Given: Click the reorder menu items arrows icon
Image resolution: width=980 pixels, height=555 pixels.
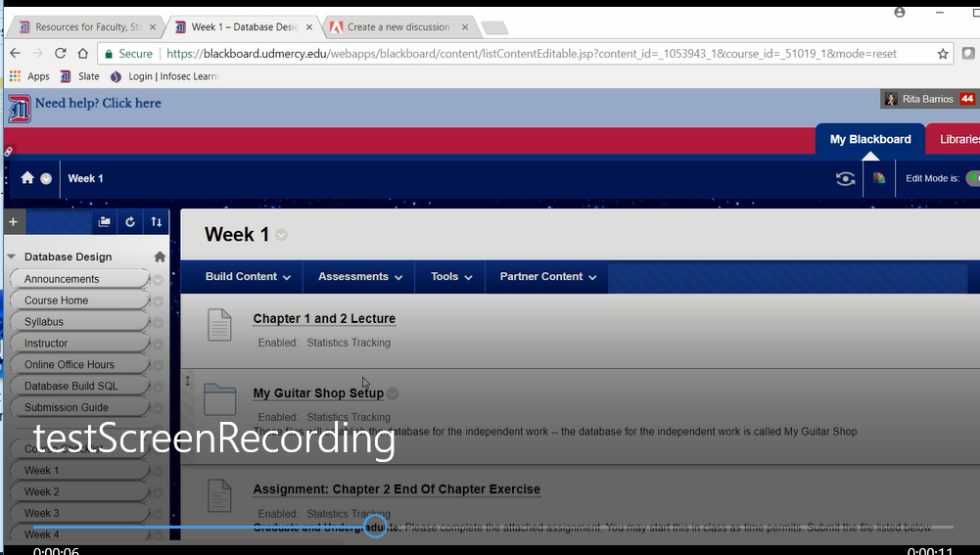Looking at the screenshot, I should tap(156, 222).
